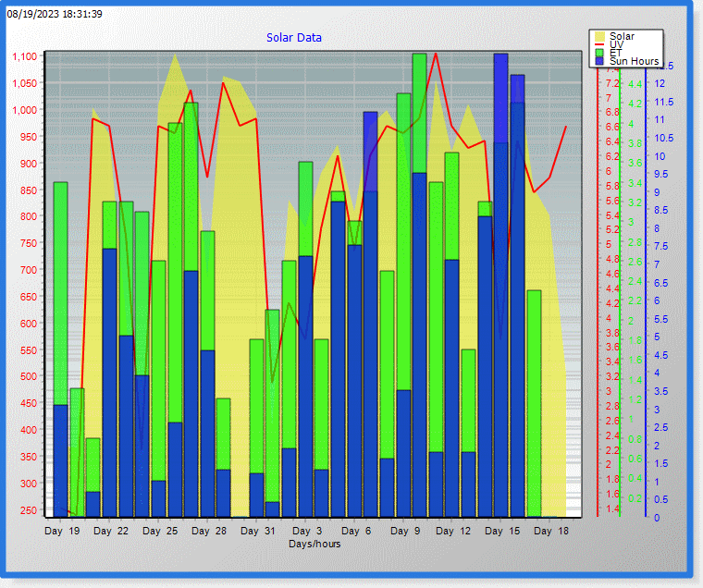The width and height of the screenshot is (703, 588).
Task: Click the 'Day 28' x-axis label
Action: tap(209, 531)
